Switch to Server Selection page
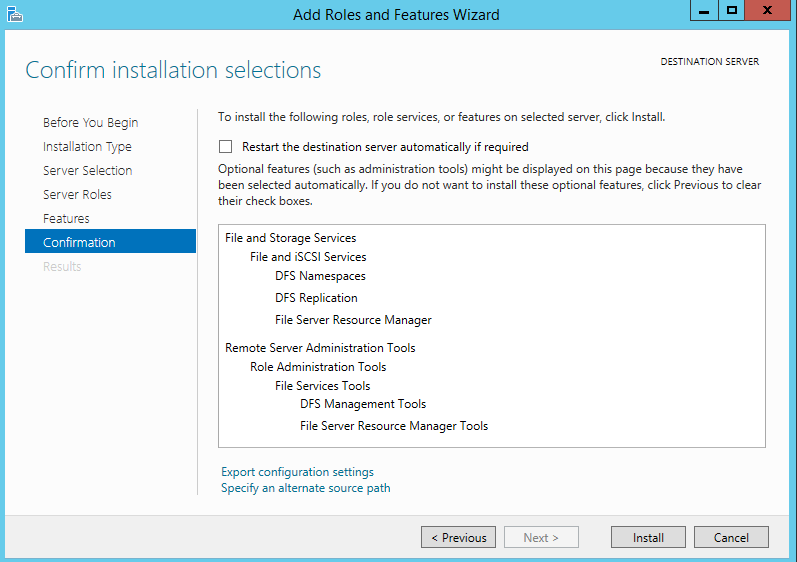 tap(87, 170)
